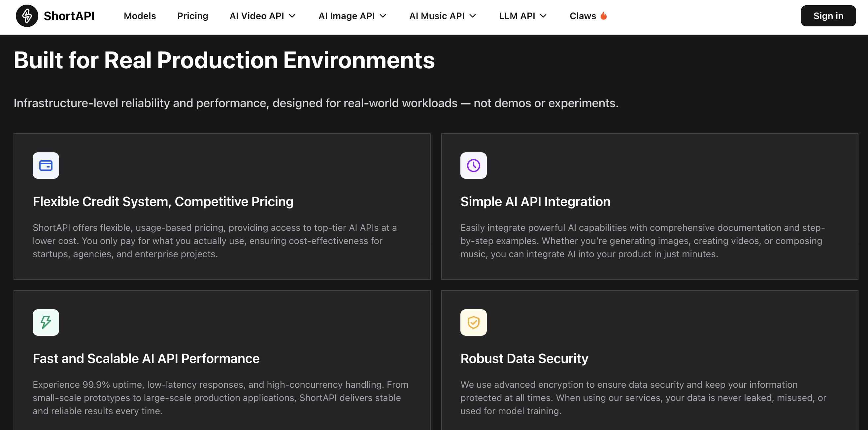Click the flame icon beside Claws
This screenshot has height=430, width=868.
click(604, 16)
